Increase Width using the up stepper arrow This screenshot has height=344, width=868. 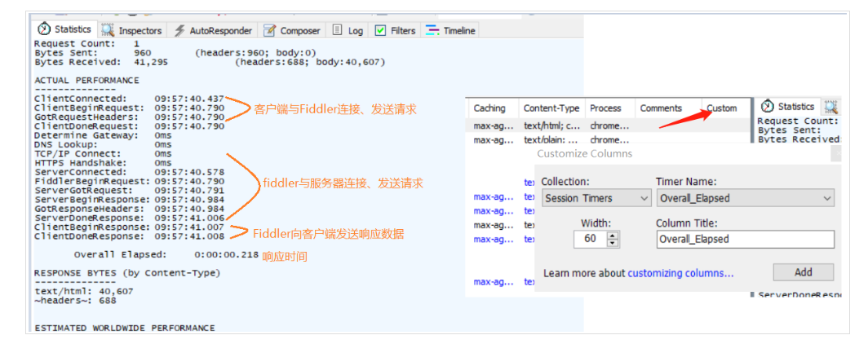(612, 236)
